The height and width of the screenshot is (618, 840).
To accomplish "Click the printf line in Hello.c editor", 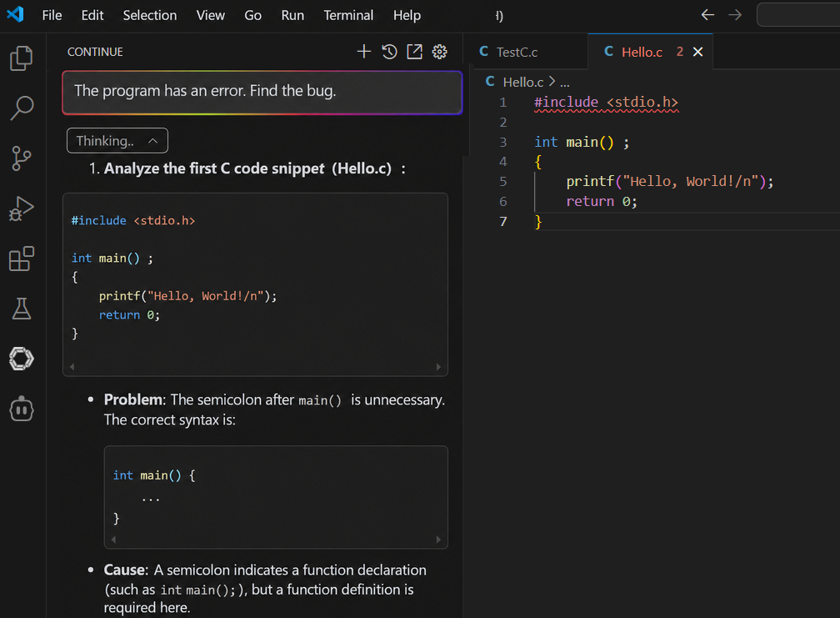I will click(670, 182).
